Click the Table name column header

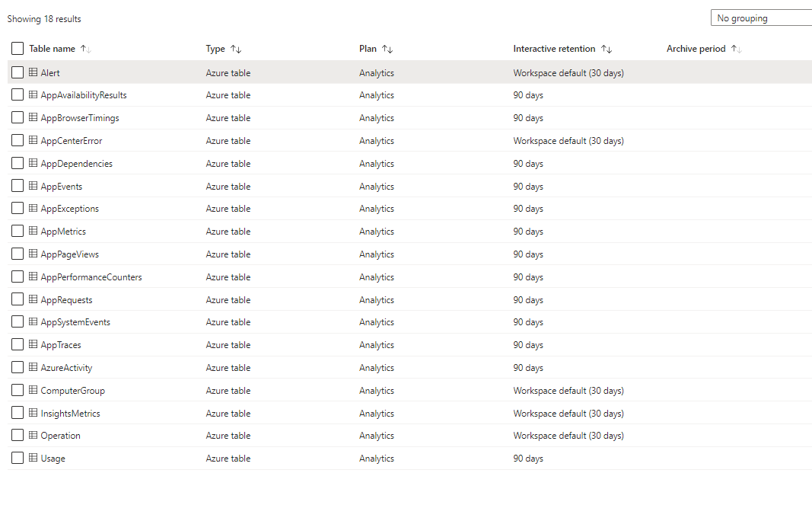pos(52,49)
